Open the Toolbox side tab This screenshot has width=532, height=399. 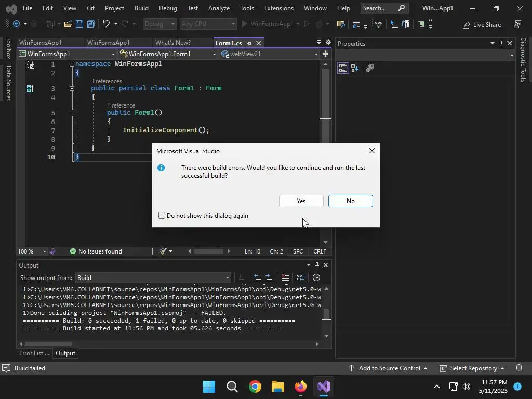pyautogui.click(x=9, y=48)
